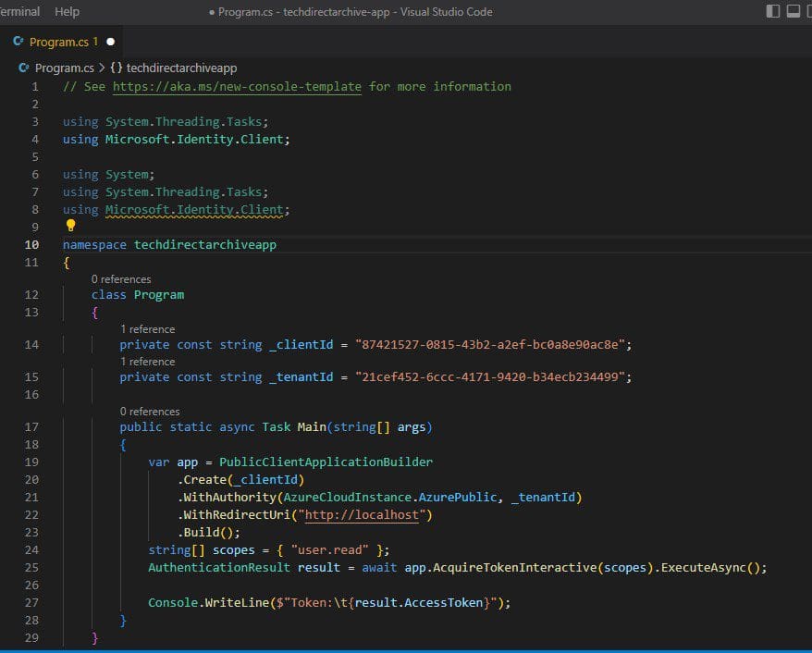Click '1 reference' above _clientId
Screen dimensions: 812x653
pos(148,329)
